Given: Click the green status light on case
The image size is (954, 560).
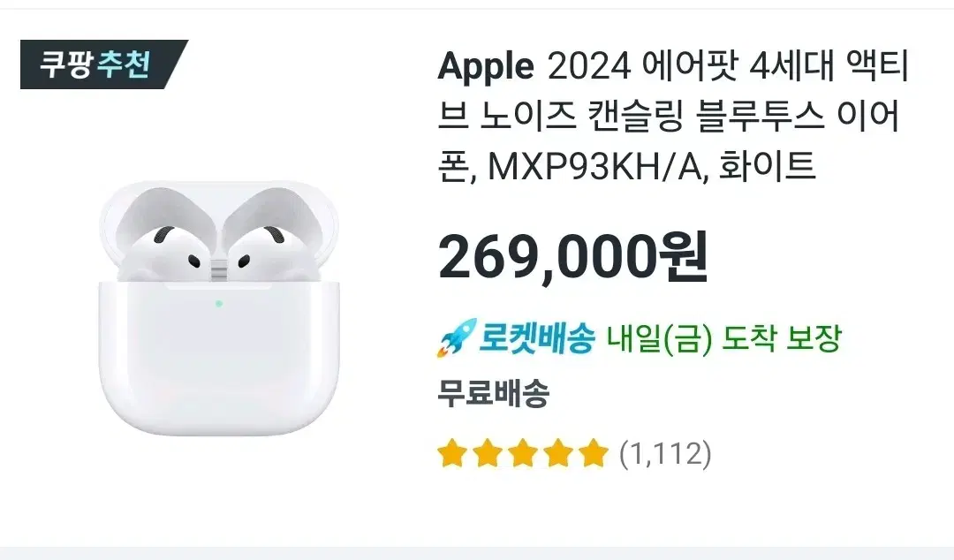Looking at the screenshot, I should 218,303.
